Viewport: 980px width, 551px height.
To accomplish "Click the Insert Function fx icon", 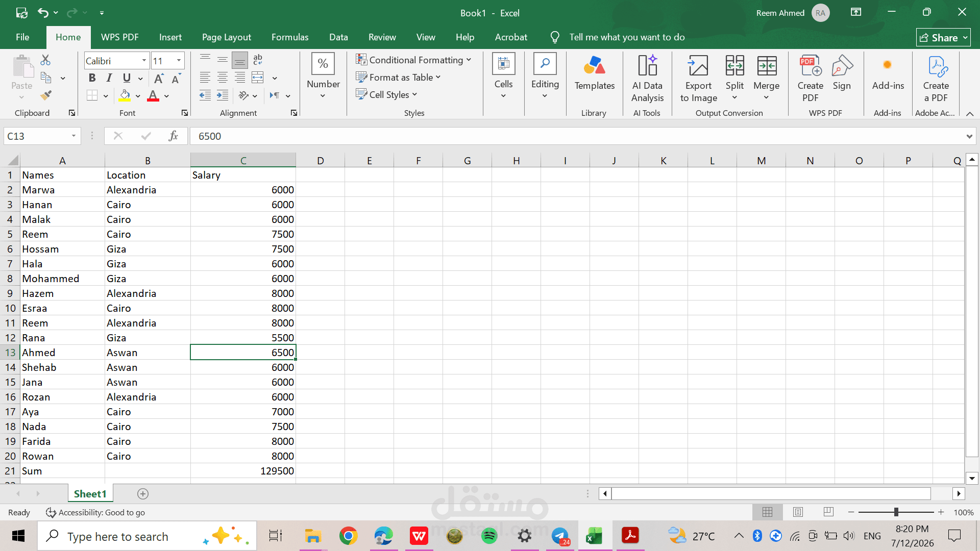I will point(174,136).
